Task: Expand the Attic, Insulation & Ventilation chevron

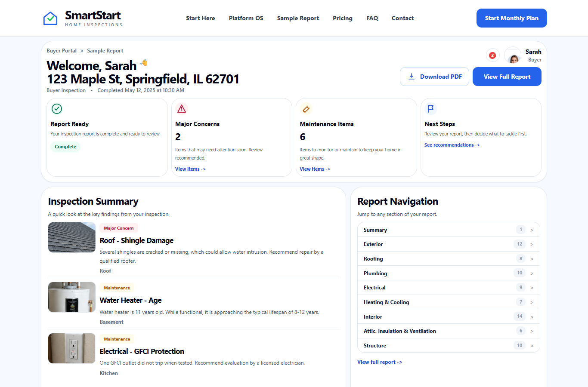Action: pos(532,331)
